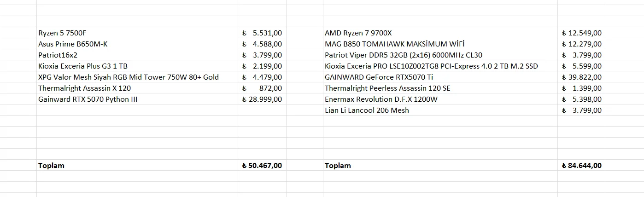Select the Patriot Viper DDR5 32GB cell

[440, 55]
